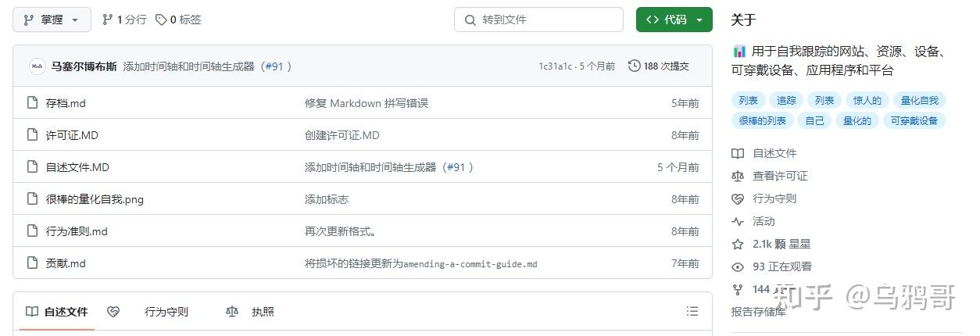Viewport: 980px width, 336px height.
Task: Open sidebar 自述文件 link
Action: (774, 153)
